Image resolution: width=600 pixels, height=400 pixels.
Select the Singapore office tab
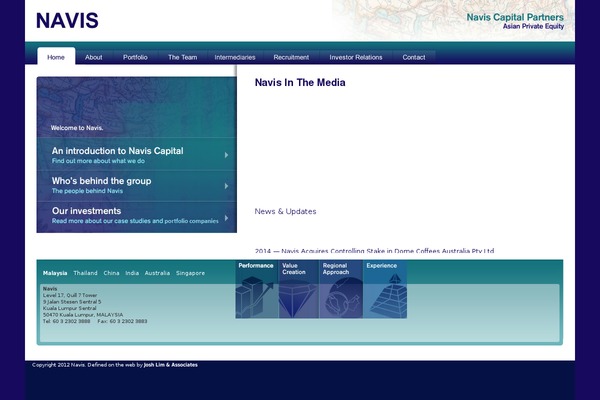tap(190, 273)
